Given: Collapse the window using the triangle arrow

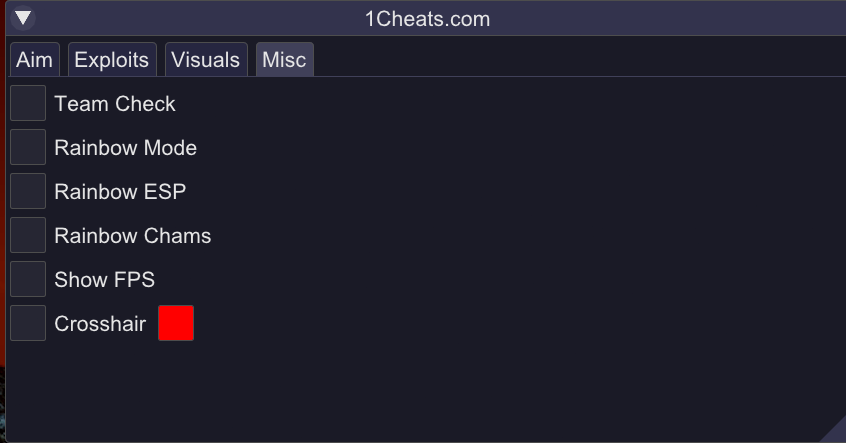Looking at the screenshot, I should 23,18.
